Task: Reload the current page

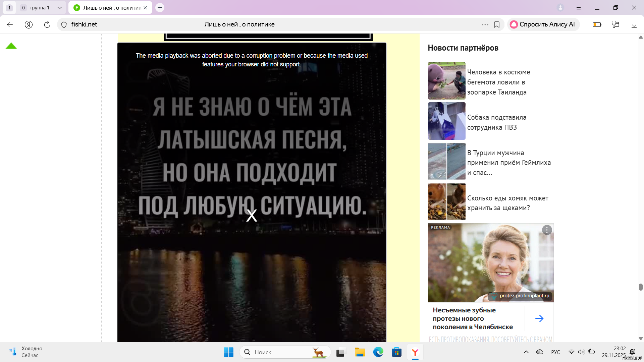Action: tap(47, 24)
